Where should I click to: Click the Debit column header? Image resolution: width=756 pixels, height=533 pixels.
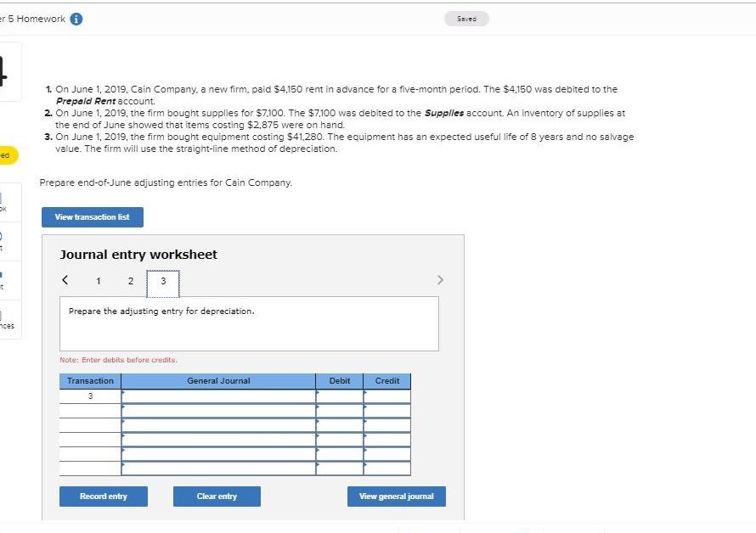click(340, 381)
